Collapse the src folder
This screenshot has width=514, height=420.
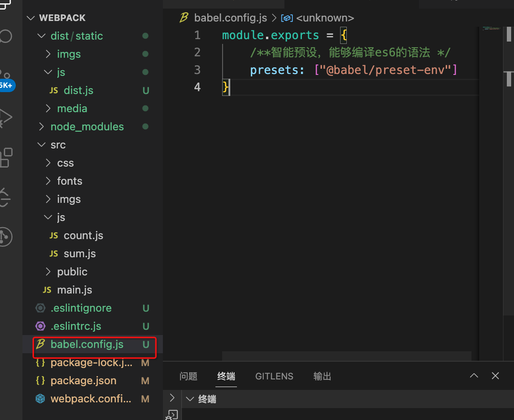tap(58, 145)
